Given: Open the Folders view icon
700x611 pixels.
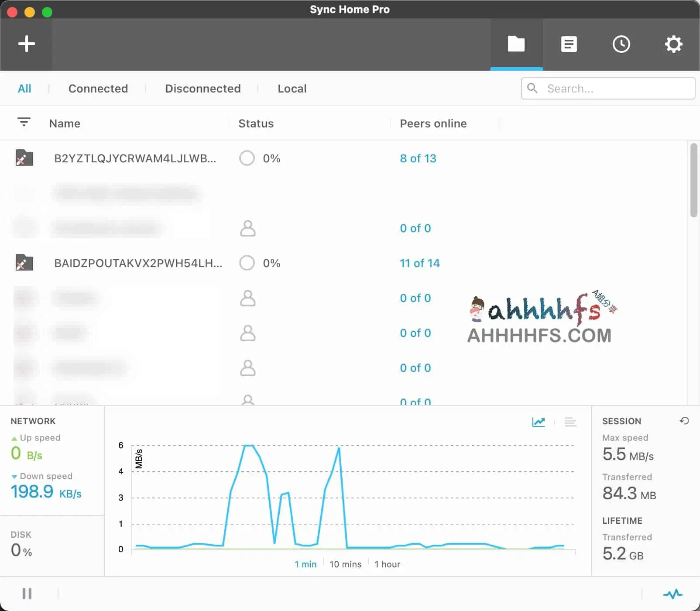Looking at the screenshot, I should [516, 44].
